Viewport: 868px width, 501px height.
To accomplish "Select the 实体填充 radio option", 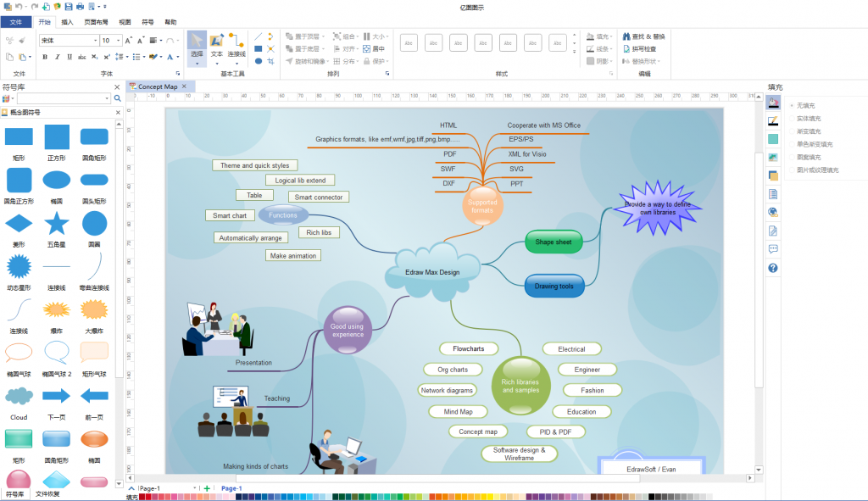I will point(792,119).
